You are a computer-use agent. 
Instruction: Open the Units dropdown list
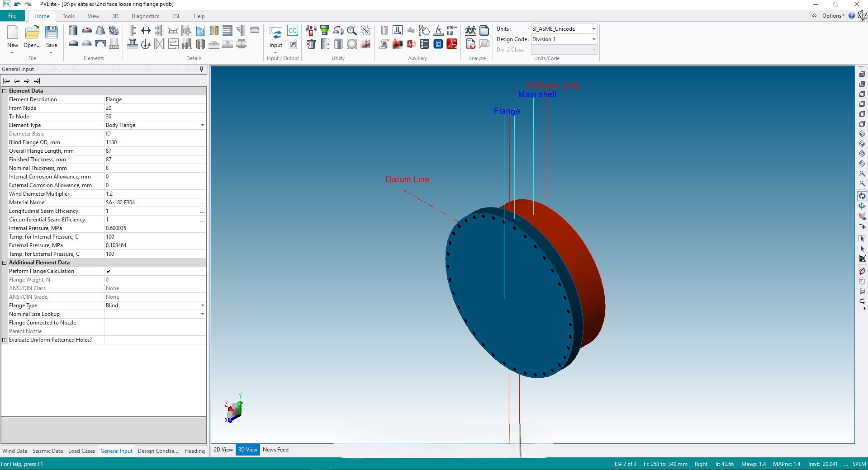(x=593, y=29)
